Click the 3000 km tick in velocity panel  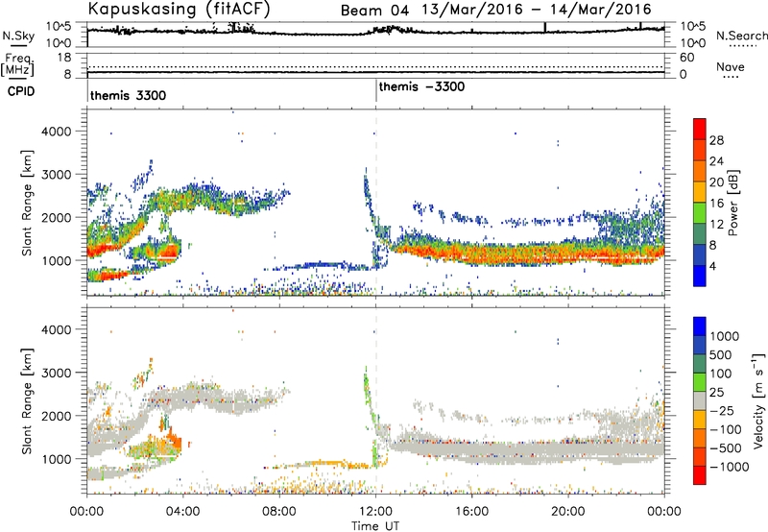point(57,373)
